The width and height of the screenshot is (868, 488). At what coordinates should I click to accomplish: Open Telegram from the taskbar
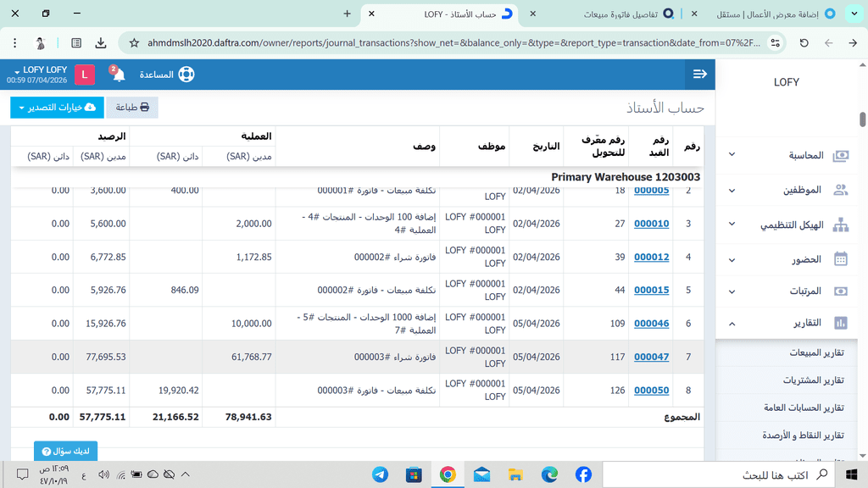coord(381,474)
